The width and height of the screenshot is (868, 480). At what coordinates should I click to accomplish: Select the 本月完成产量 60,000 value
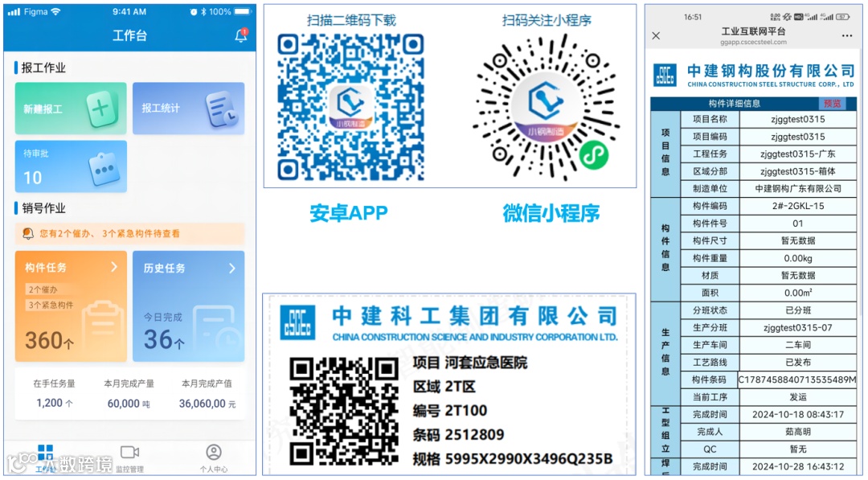129,404
